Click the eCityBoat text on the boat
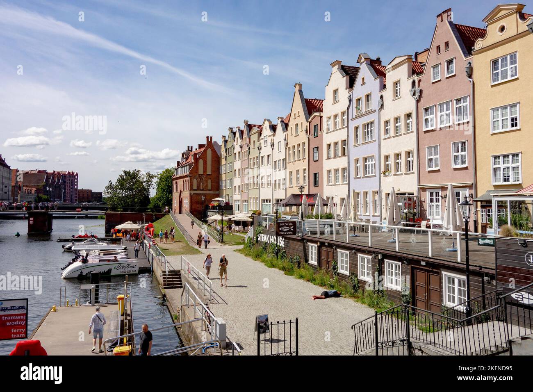This screenshot has width=533, height=392. (125, 267)
